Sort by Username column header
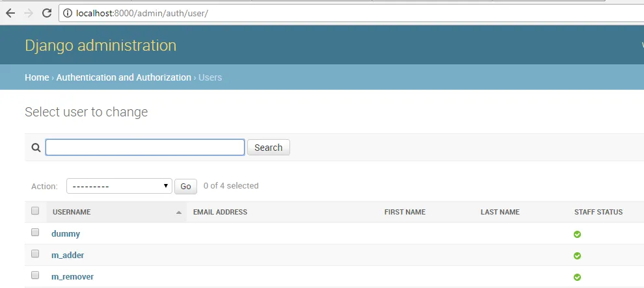This screenshot has height=288, width=644. pyautogui.click(x=72, y=212)
